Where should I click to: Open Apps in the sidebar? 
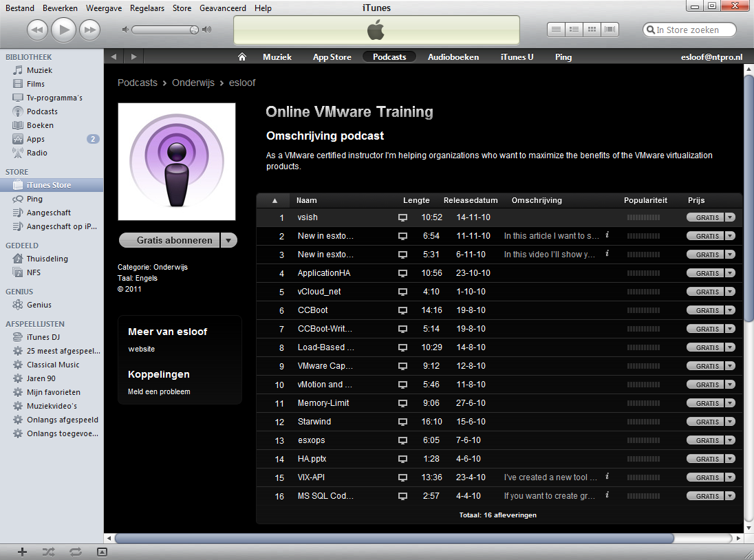36,139
